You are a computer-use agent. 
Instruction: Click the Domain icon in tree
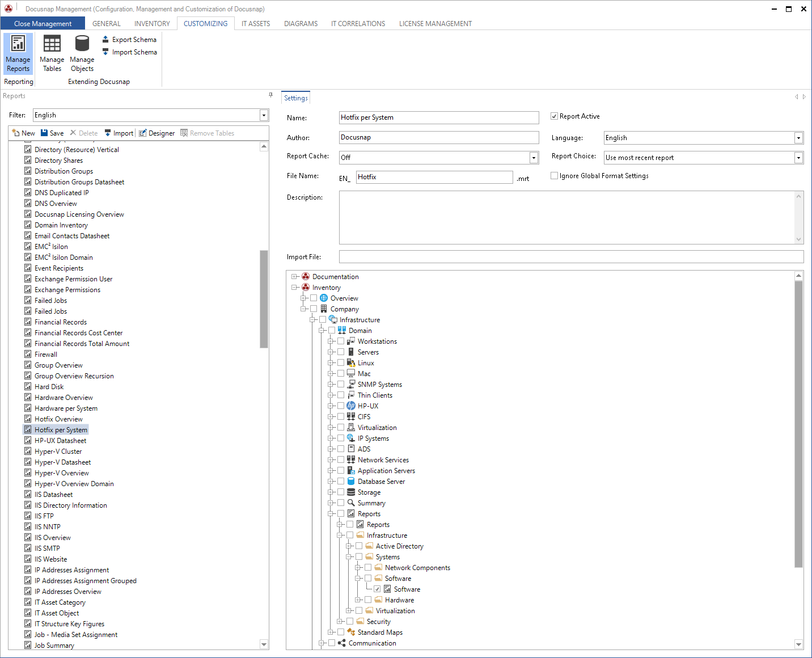(x=342, y=330)
